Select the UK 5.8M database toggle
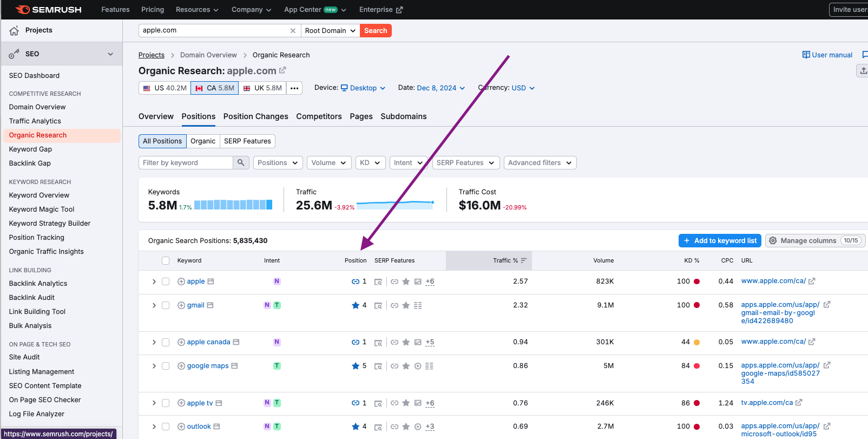This screenshot has width=868, height=439. point(262,88)
